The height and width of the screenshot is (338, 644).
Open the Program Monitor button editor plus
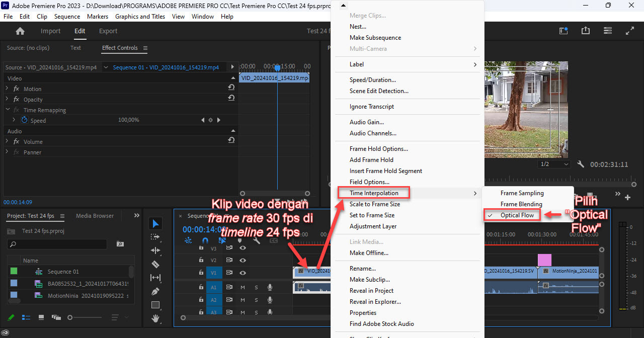click(x=627, y=197)
